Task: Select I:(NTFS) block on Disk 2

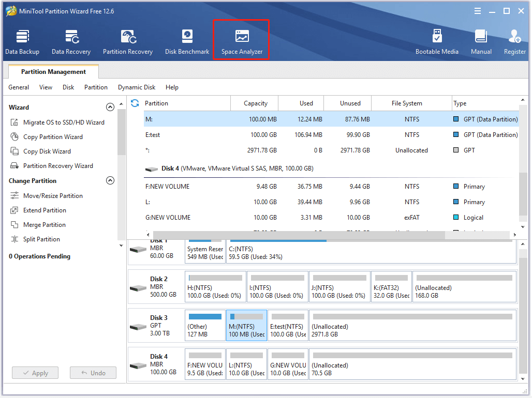Action: point(277,287)
